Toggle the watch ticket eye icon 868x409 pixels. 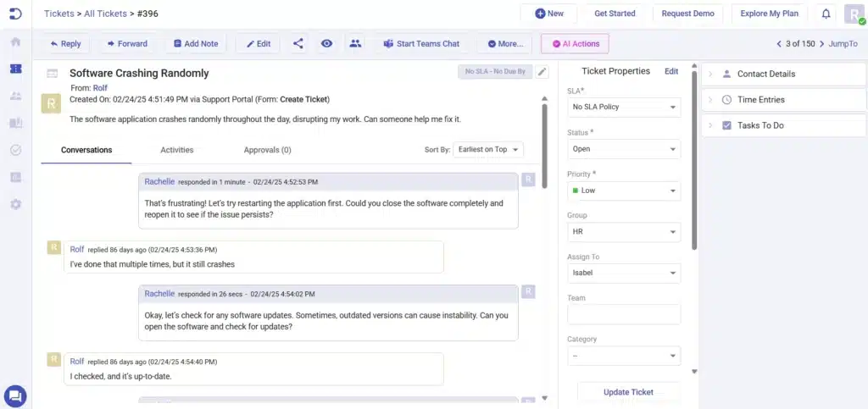point(326,43)
